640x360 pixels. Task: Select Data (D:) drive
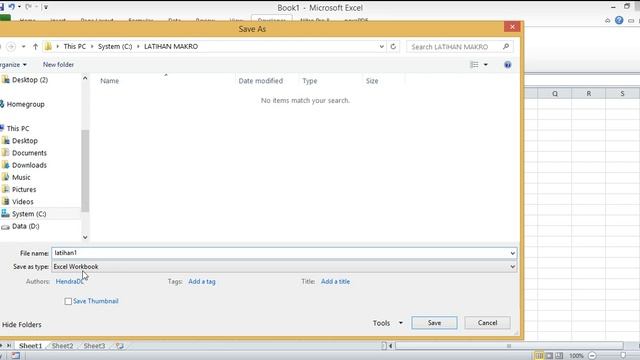tap(25, 226)
